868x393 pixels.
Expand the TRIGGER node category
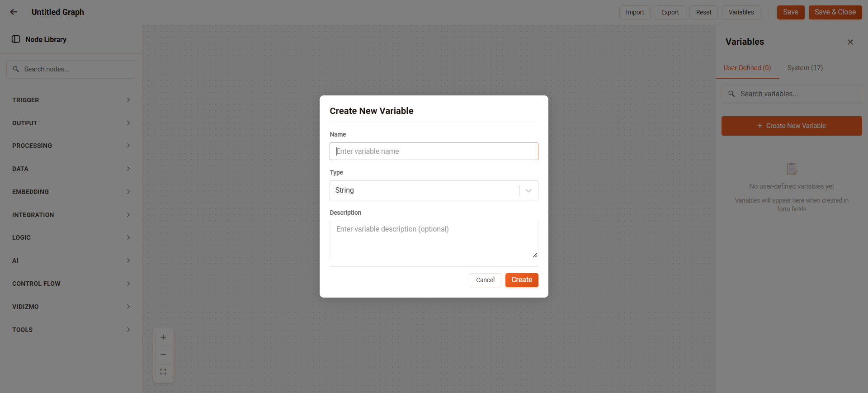[71, 100]
